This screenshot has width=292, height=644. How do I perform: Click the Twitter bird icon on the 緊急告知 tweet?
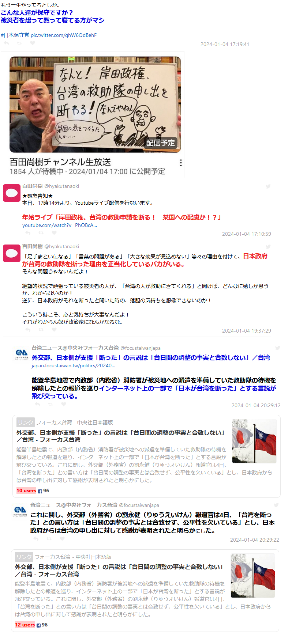268,186
